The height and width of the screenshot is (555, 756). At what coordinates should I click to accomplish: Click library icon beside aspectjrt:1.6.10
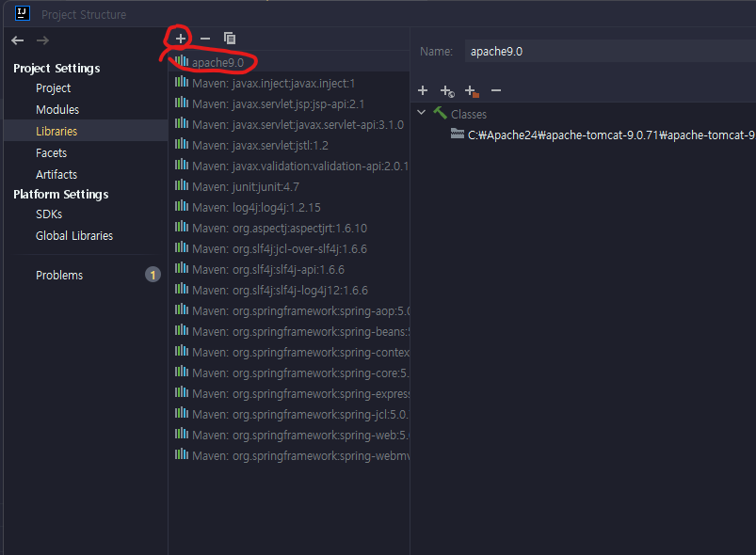(182, 227)
